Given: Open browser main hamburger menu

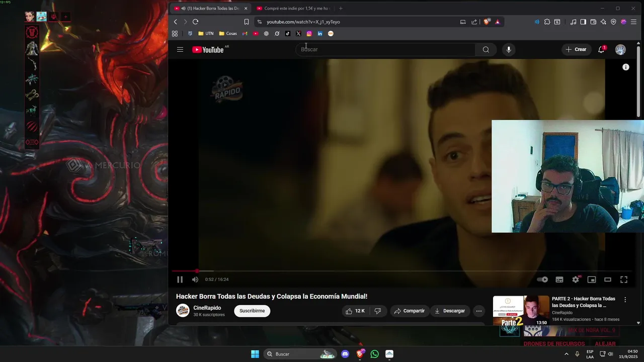Looking at the screenshot, I should point(633,22).
